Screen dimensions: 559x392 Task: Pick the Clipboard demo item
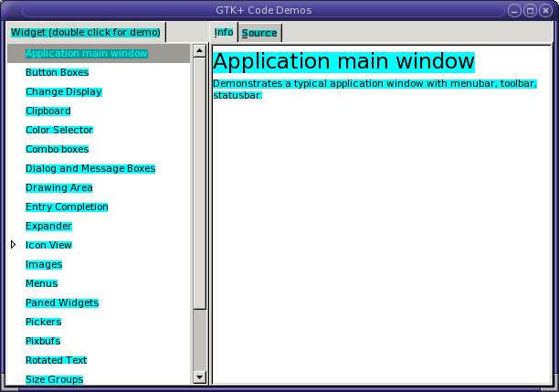pos(47,111)
